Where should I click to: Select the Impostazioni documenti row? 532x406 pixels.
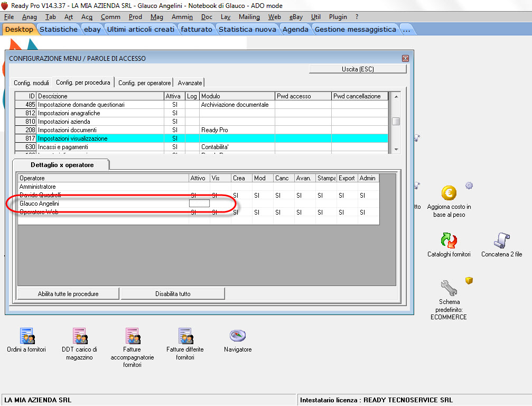coord(201,130)
